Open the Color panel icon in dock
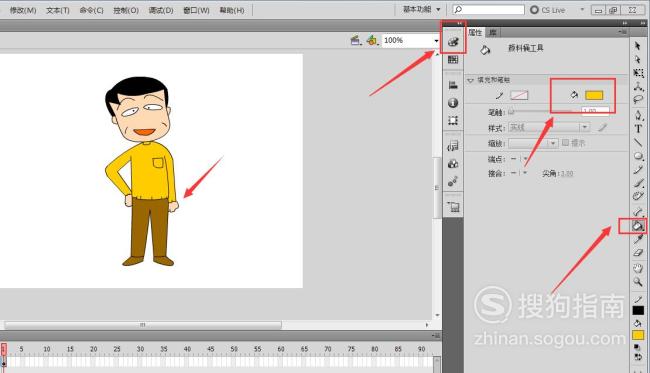This screenshot has width=650, height=373. coord(453,41)
